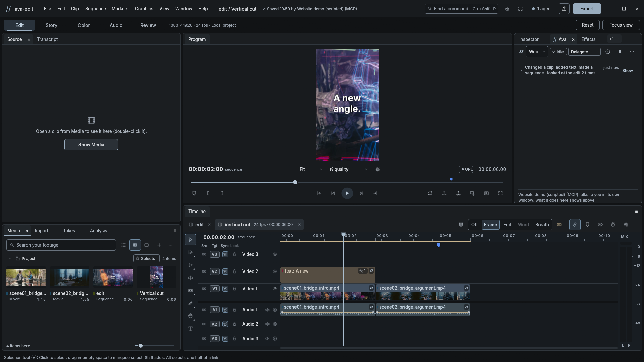The image size is (644, 362).
Task: Select the Hand tool in timeline toolbar
Action: coord(190,316)
